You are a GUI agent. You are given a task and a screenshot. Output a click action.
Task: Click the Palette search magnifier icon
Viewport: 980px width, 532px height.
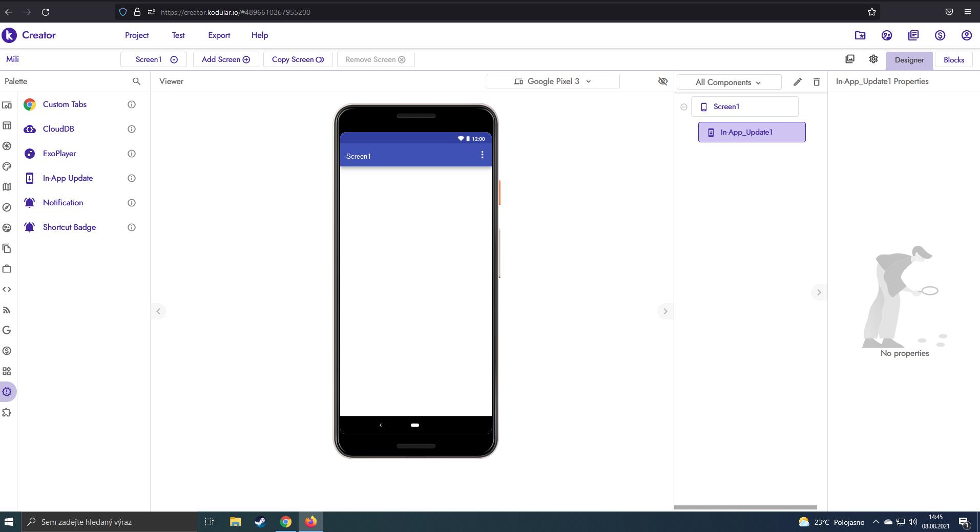136,81
